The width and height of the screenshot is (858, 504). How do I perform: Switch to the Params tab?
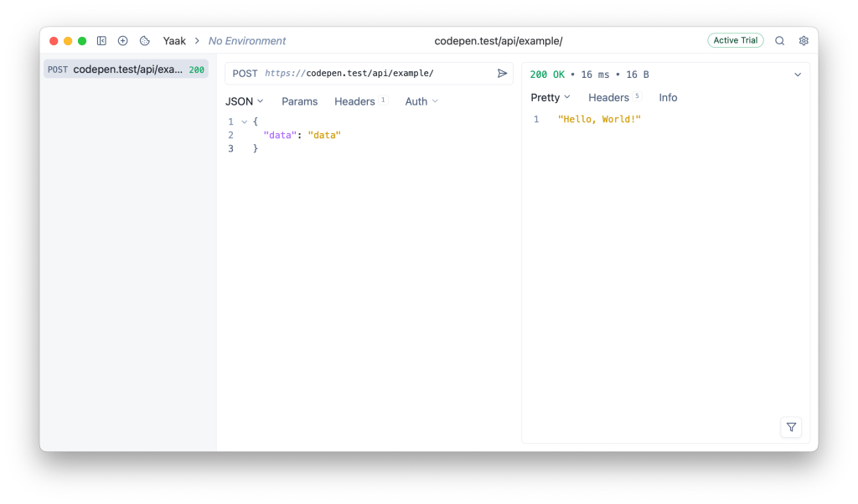[x=299, y=101]
